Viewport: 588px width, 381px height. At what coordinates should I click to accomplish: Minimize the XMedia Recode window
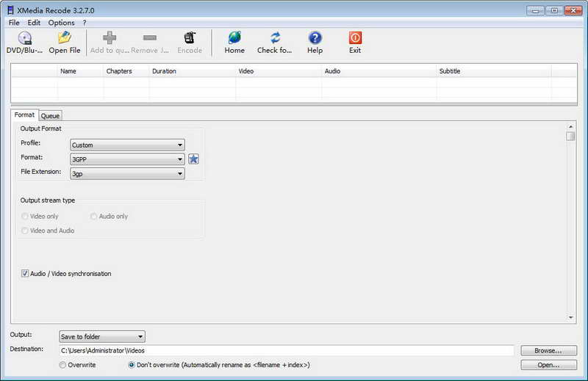(536, 10)
